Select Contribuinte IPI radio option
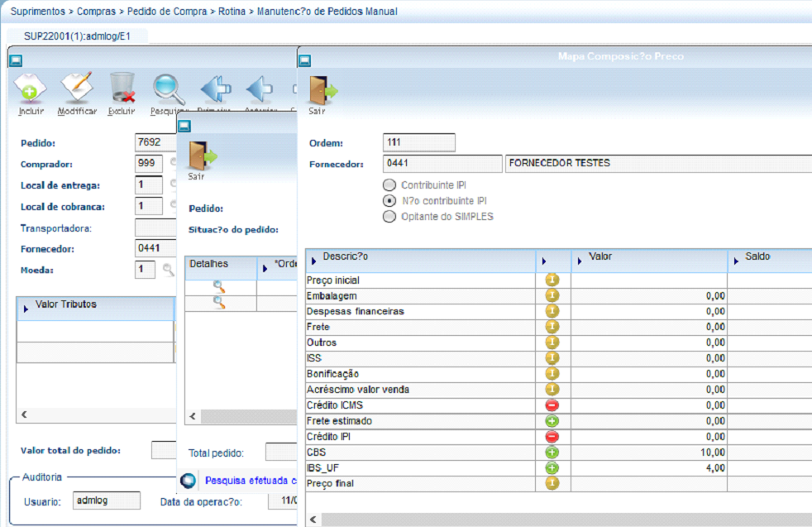 pyautogui.click(x=389, y=185)
